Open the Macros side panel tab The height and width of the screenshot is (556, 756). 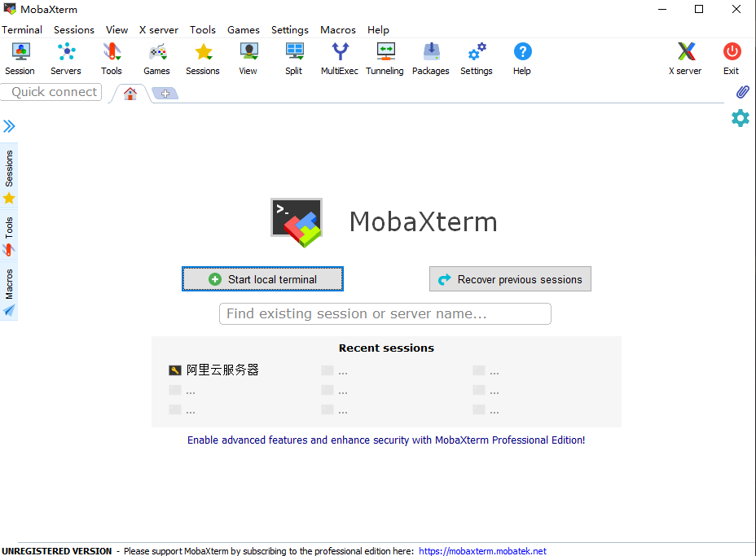pyautogui.click(x=9, y=291)
